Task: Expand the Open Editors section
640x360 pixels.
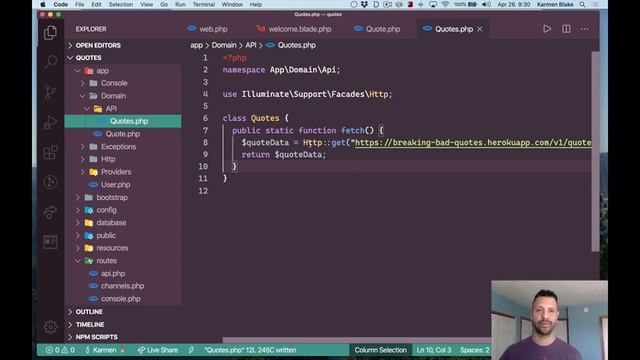Action: (x=98, y=45)
